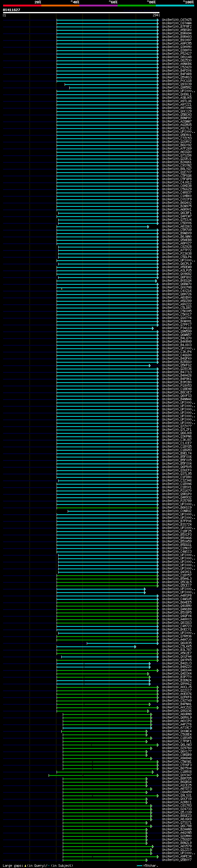Click hit label UniRef100_B5XAG6

click(177, 538)
